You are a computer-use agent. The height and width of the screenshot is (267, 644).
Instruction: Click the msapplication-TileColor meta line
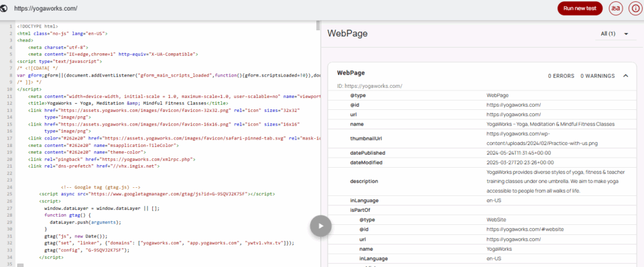[103, 144]
